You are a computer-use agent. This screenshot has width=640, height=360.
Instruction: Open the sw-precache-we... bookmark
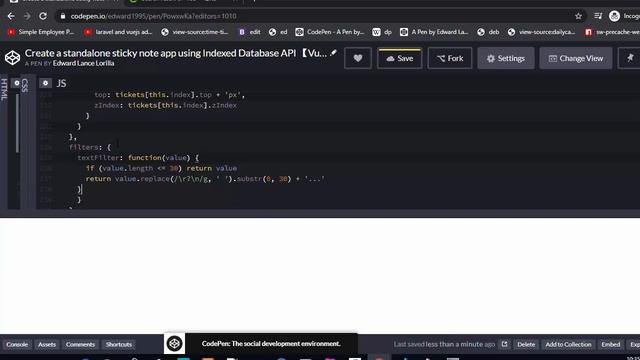(x=612, y=32)
